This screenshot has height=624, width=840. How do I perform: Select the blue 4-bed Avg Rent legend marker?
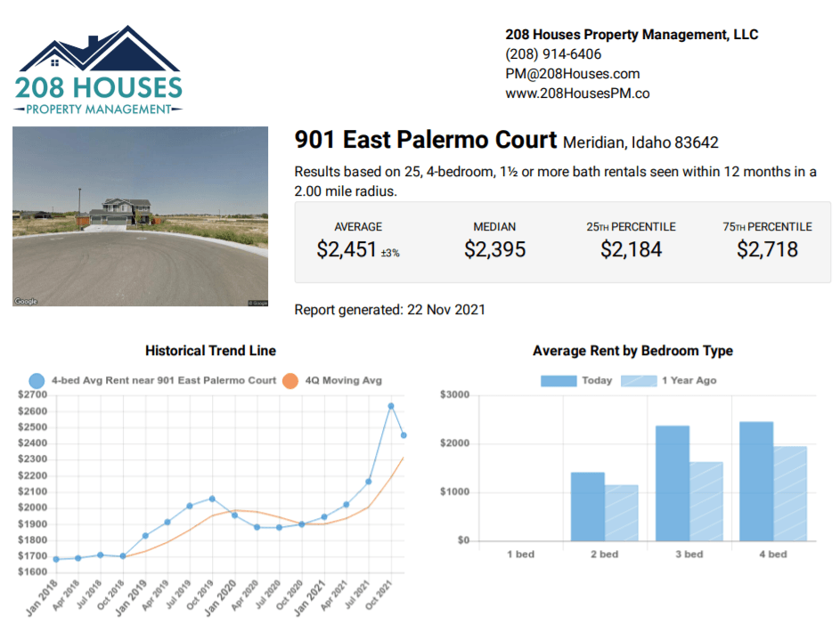(36, 379)
